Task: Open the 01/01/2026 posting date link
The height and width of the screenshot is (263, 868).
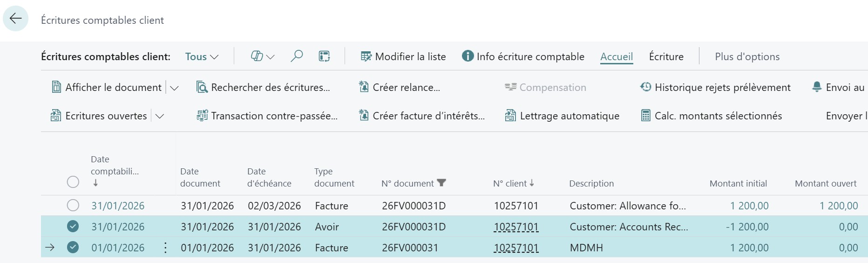Action: click(x=118, y=248)
